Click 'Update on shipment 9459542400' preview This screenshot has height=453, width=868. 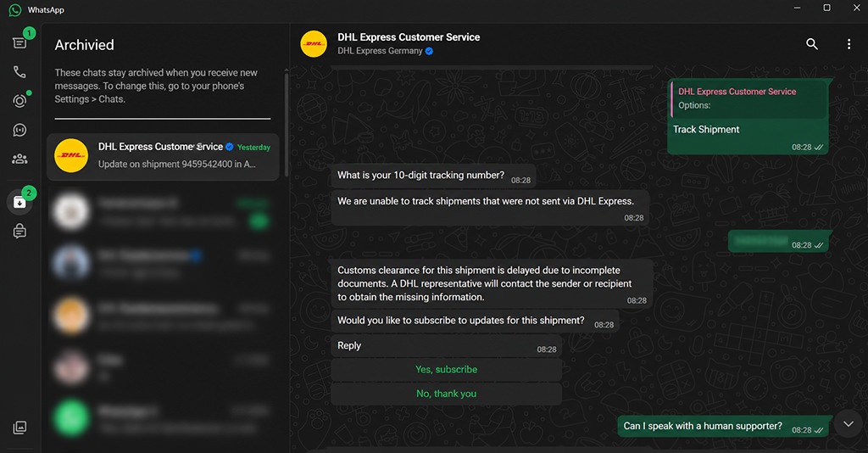pyautogui.click(x=176, y=165)
